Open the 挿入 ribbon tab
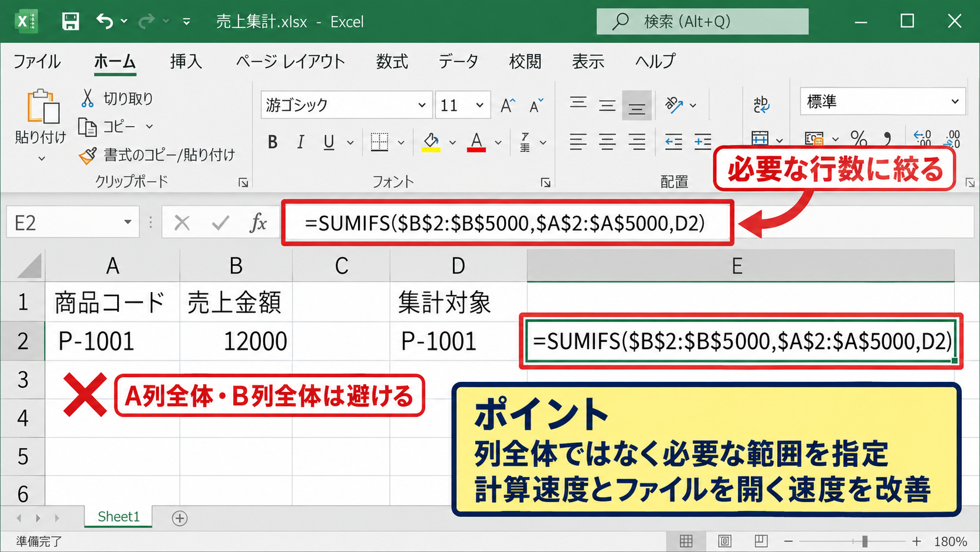Image resolution: width=980 pixels, height=552 pixels. pyautogui.click(x=186, y=62)
